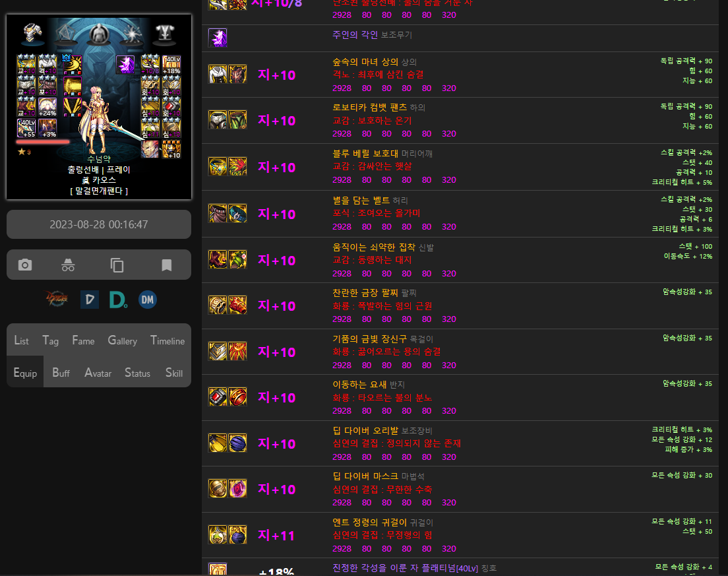Click the 피해 증가 + 3% stat text
The height and width of the screenshot is (576, 728).
(688, 450)
